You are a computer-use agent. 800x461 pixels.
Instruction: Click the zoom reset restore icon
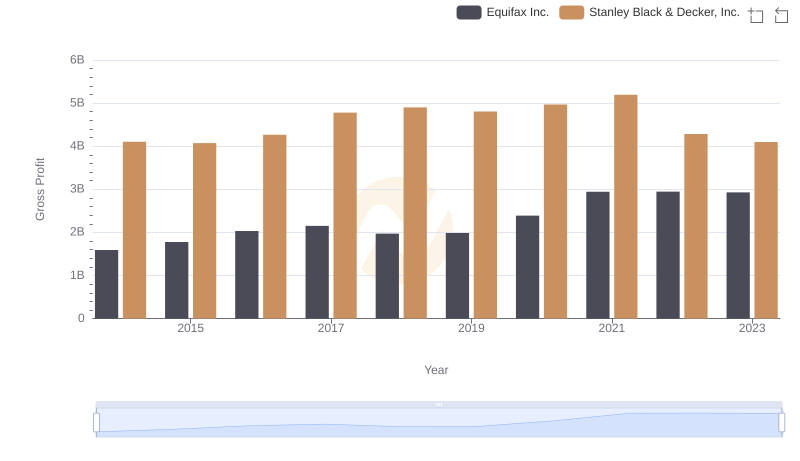coord(781,15)
